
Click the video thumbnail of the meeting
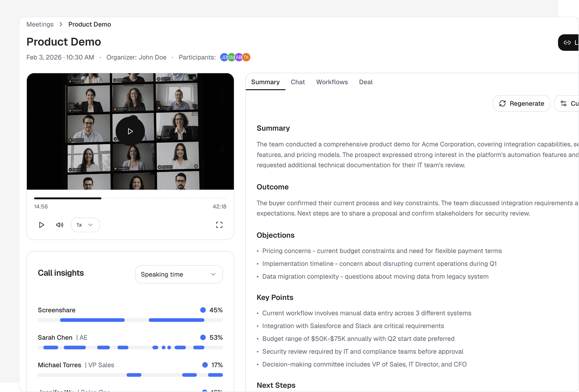point(130,131)
